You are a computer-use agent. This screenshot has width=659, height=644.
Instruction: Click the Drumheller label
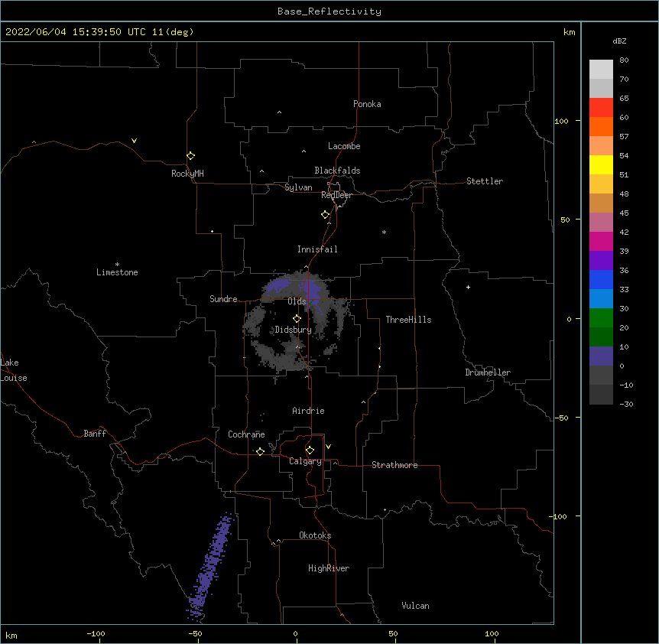click(488, 372)
